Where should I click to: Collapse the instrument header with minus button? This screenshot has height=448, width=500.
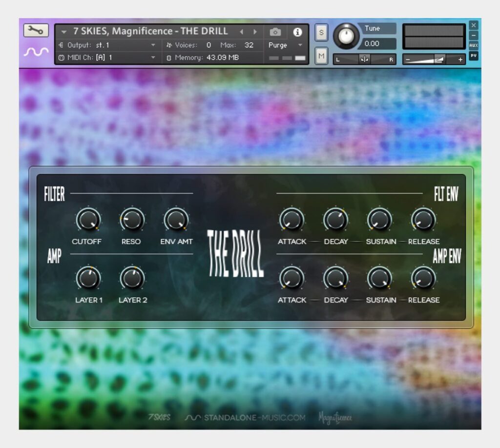point(473,35)
